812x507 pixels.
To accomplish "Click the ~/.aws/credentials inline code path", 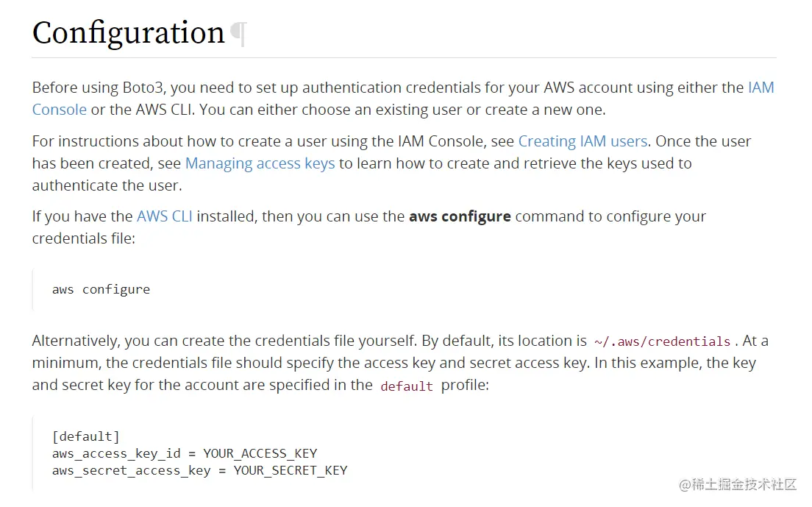I will pos(663,341).
